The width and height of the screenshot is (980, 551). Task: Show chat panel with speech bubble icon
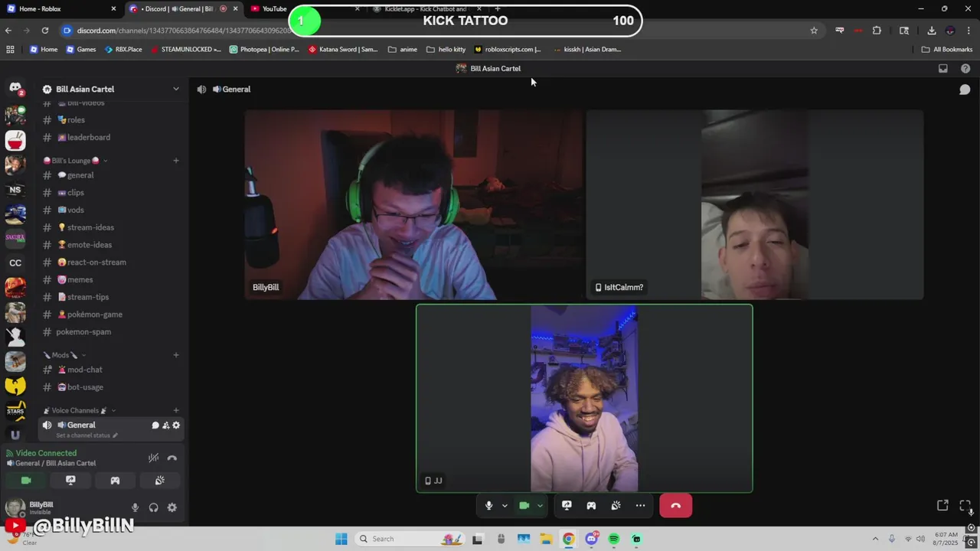(x=965, y=90)
